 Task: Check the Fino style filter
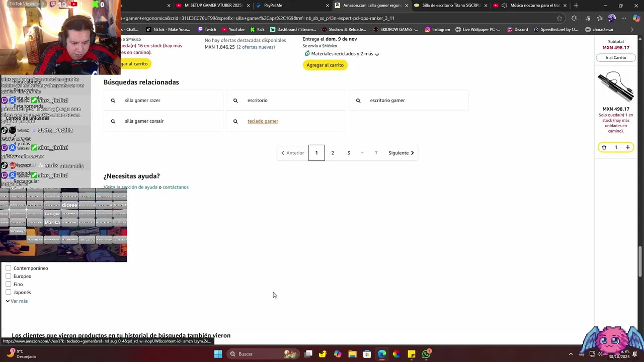click(x=9, y=284)
